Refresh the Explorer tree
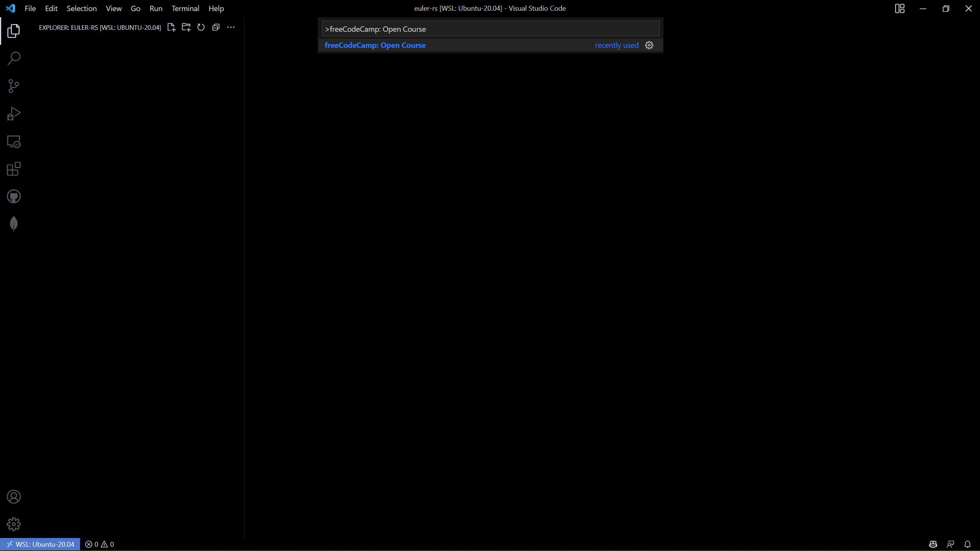Viewport: 980px width, 551px height. pos(201,27)
